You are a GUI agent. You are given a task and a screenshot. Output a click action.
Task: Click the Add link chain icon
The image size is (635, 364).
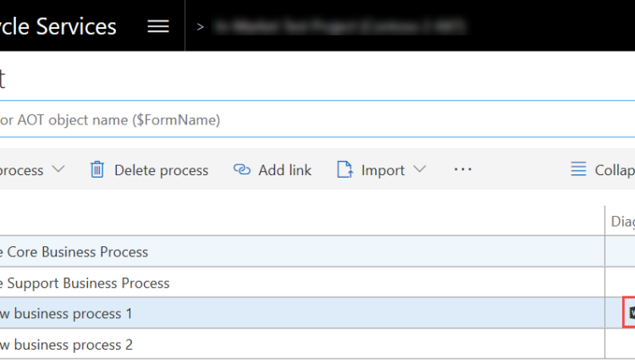click(241, 170)
